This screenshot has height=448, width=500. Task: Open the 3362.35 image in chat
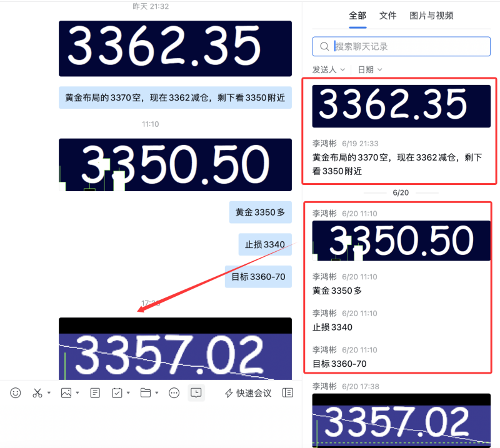click(175, 49)
